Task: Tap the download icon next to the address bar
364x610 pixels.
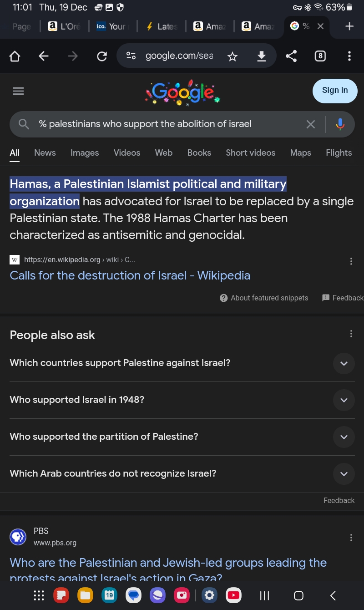Action: (261, 56)
